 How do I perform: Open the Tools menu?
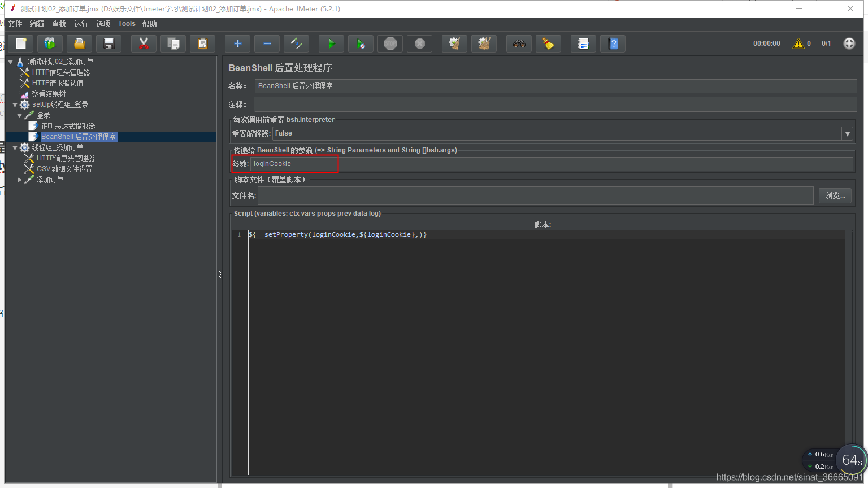127,24
